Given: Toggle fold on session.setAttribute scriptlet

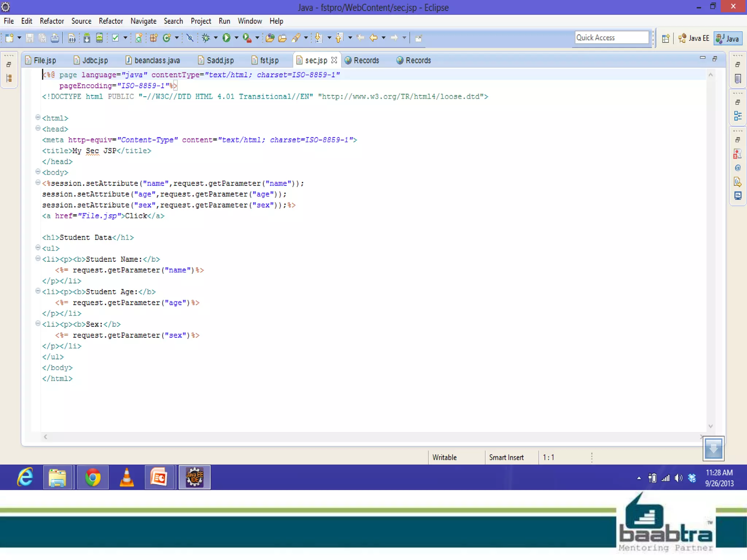Looking at the screenshot, I should tap(38, 183).
